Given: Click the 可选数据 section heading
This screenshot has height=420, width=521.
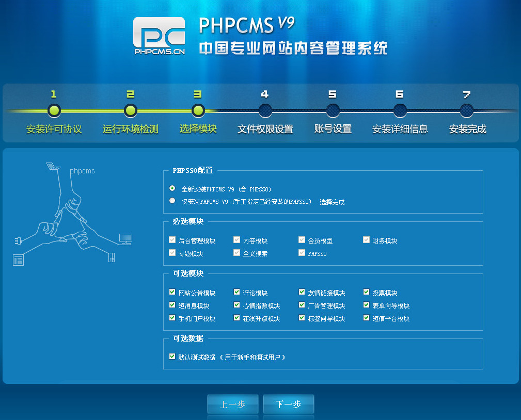Looking at the screenshot, I should (x=188, y=338).
